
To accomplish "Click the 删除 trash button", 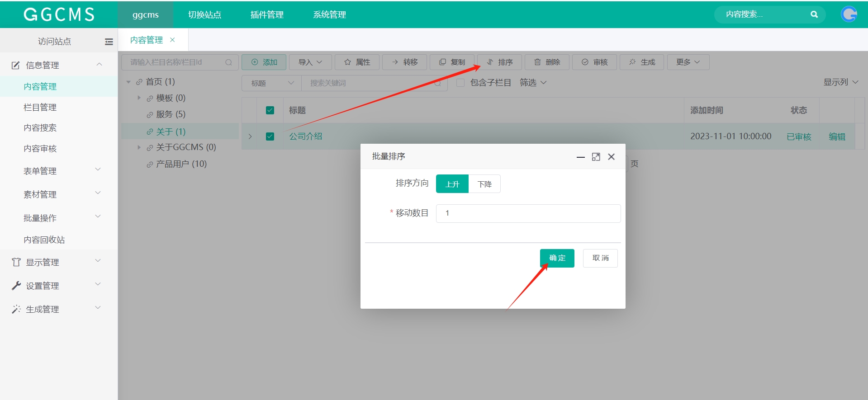I will (547, 62).
